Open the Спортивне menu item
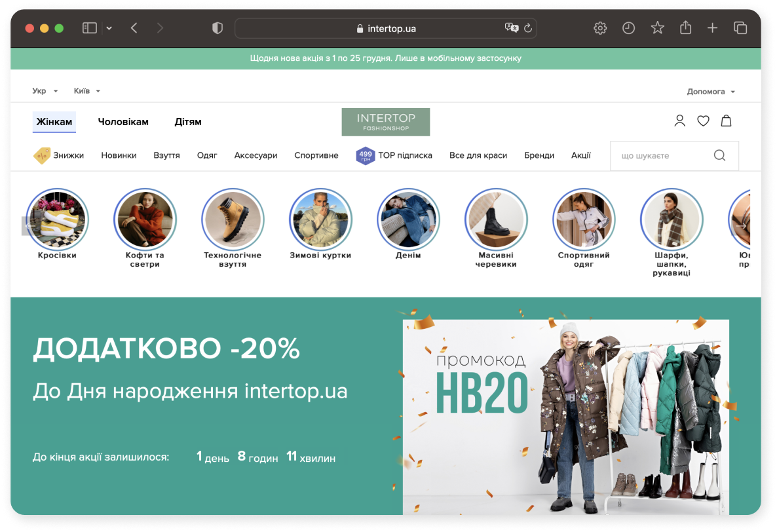 (316, 155)
